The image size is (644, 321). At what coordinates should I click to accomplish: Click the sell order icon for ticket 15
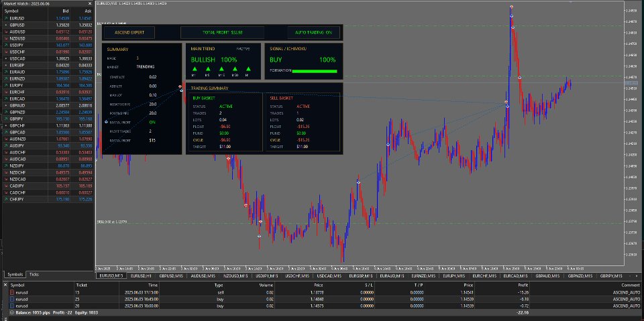[x=11, y=292]
